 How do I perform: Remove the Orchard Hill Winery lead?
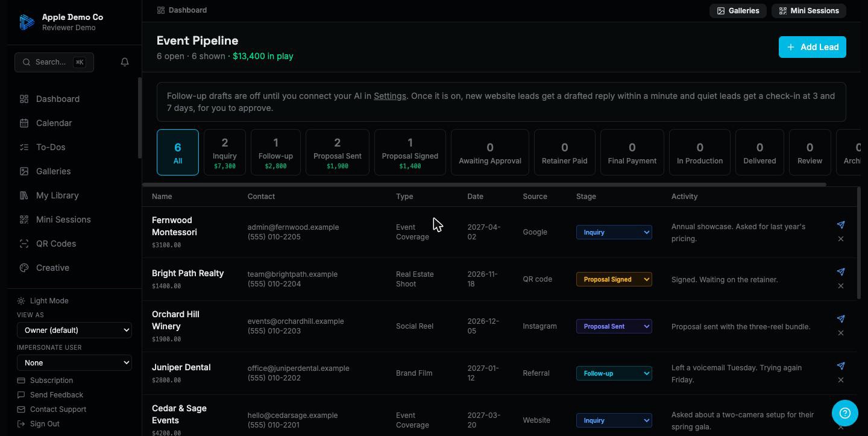(841, 333)
